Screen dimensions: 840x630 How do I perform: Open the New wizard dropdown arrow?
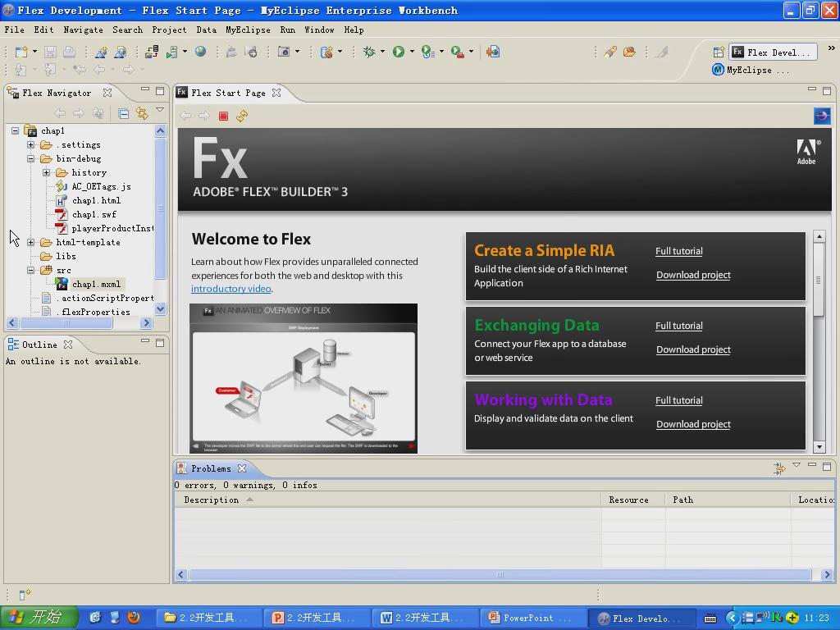(x=34, y=52)
